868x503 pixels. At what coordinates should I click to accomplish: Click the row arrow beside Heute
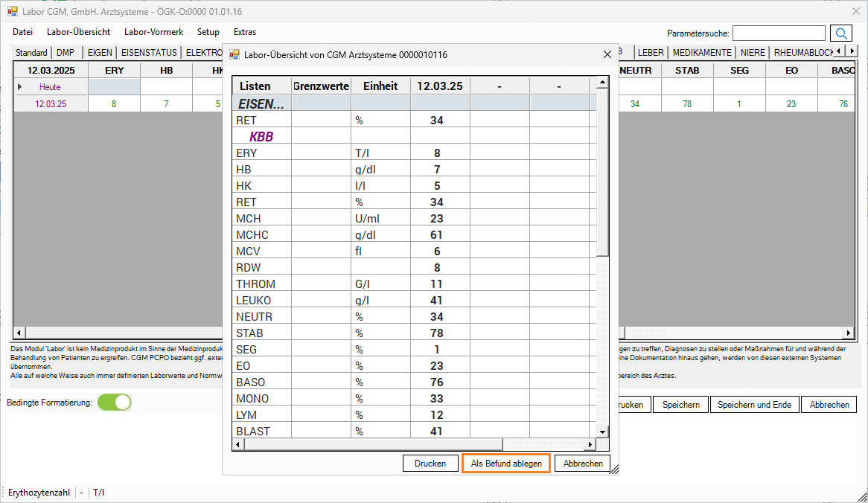pyautogui.click(x=20, y=87)
